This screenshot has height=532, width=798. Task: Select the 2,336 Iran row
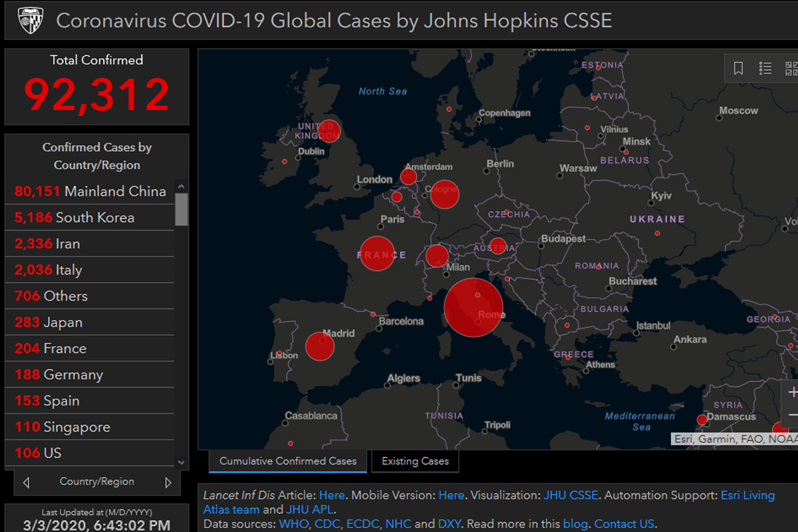(90, 243)
